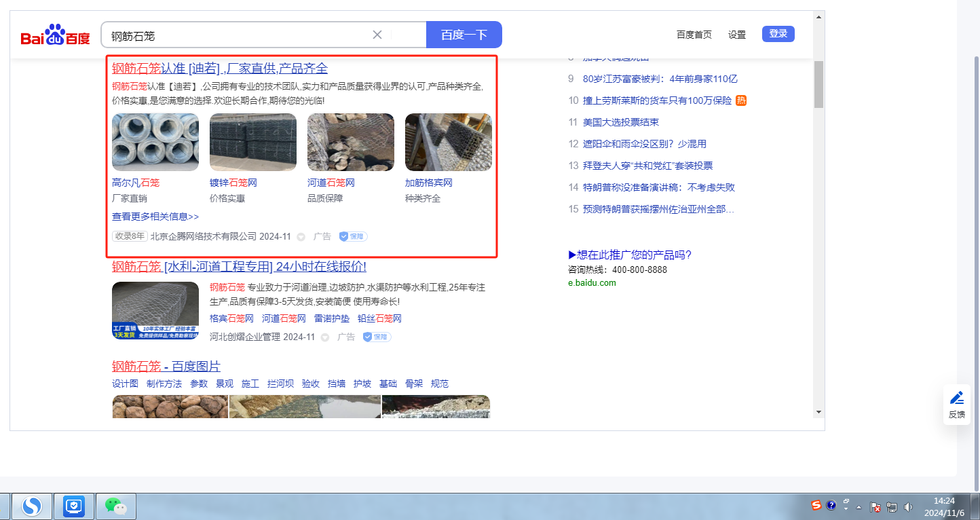Screen dimensions: 980x520
Task: Open the 反馈 feedback widget
Action: click(x=957, y=405)
